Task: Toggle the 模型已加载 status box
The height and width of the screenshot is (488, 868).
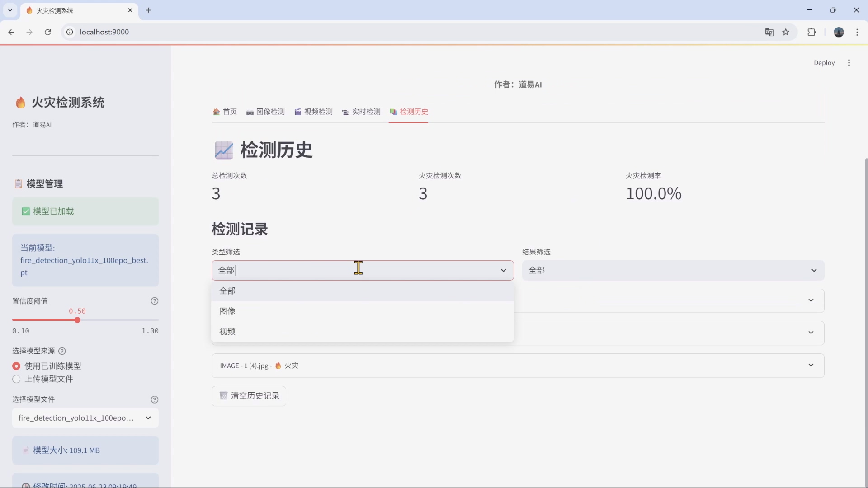Action: tap(85, 211)
